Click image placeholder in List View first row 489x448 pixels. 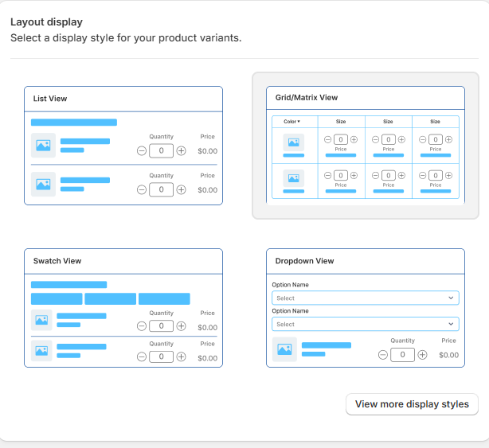43,145
